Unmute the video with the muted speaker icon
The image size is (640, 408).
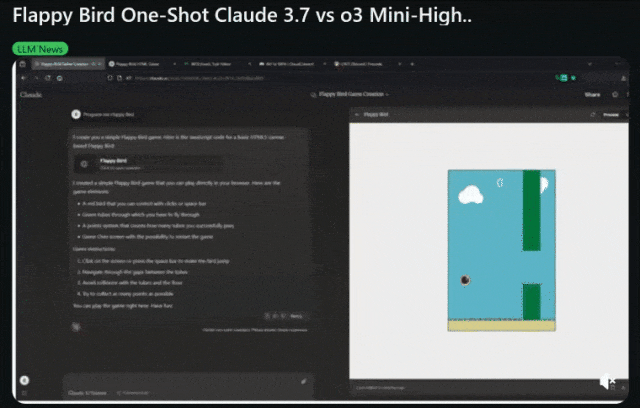coord(607,381)
